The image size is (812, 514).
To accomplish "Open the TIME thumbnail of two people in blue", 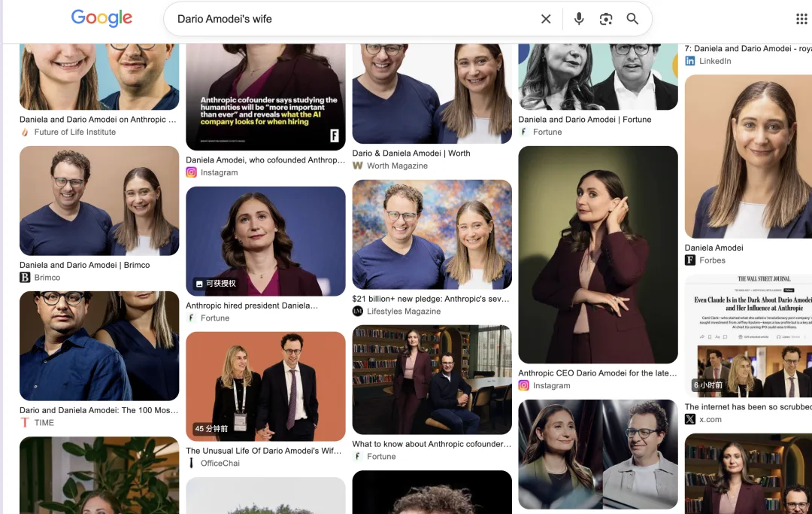I will point(99,346).
